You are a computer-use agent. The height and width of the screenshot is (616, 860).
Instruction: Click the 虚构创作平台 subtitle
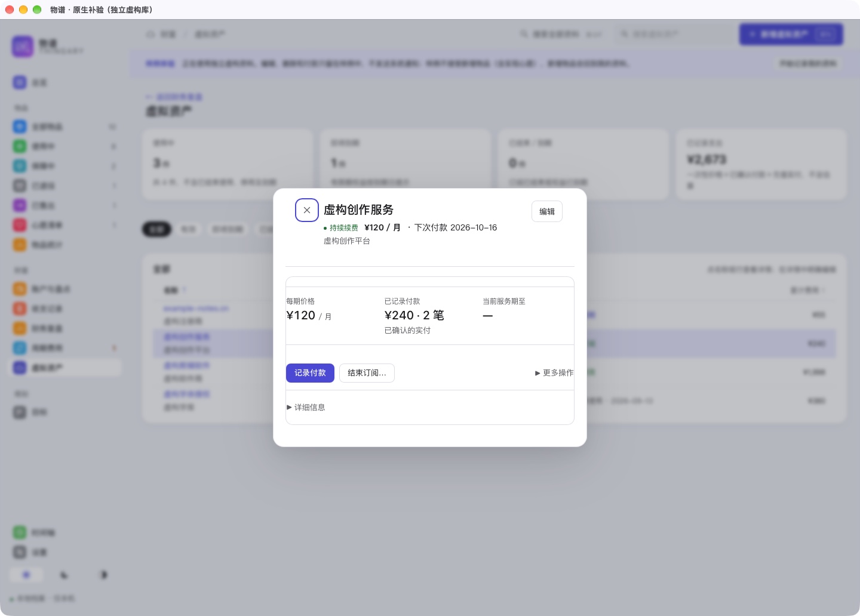point(347,241)
